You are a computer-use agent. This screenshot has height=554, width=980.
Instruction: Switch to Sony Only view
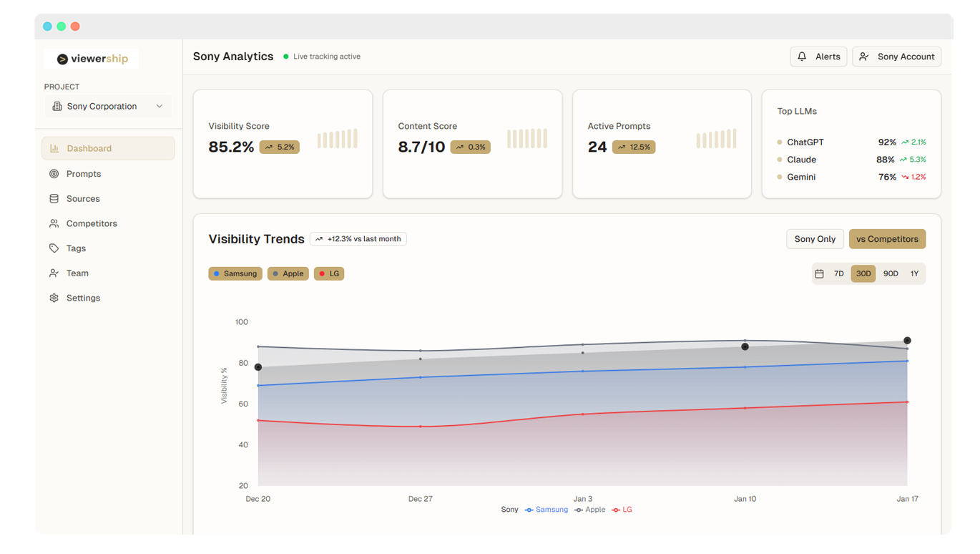click(x=815, y=239)
